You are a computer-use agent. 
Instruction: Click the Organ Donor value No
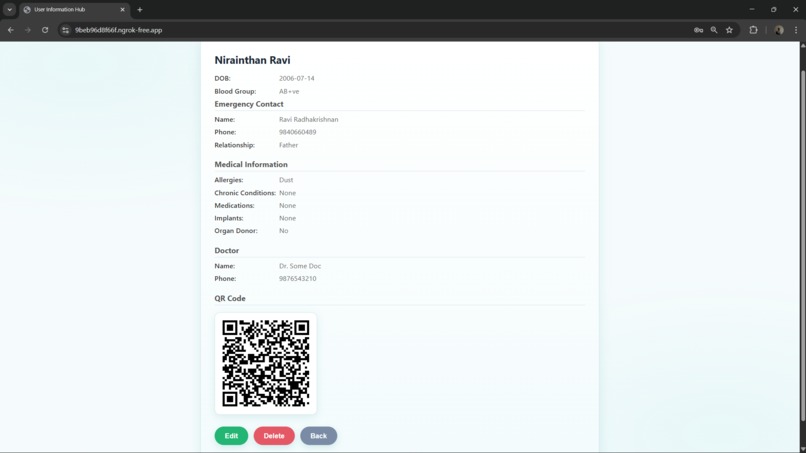click(x=283, y=231)
